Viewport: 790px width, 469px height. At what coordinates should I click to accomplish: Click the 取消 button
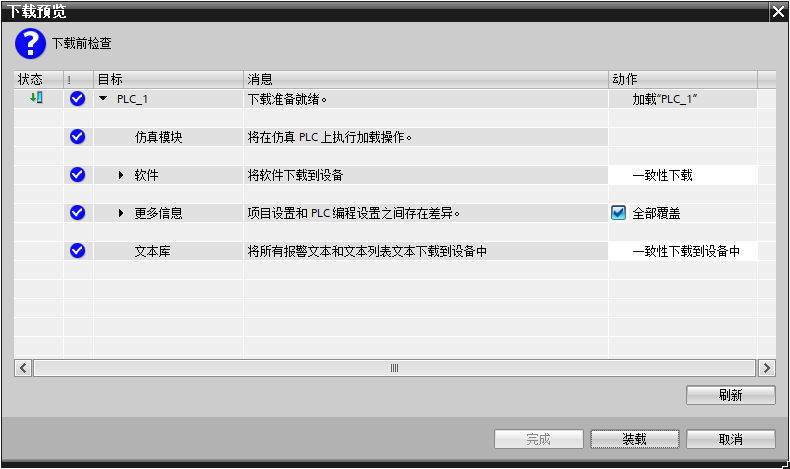click(731, 439)
